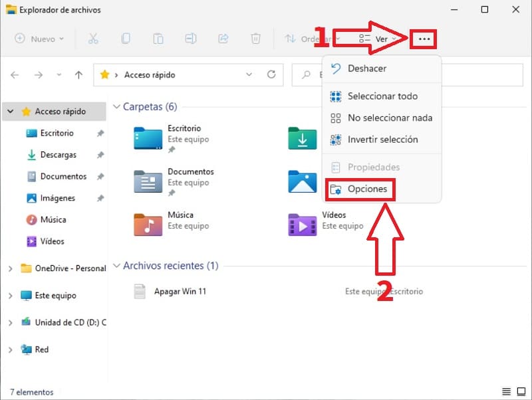
Task: Minimize the Explorador de archivos window
Action: pyautogui.click(x=454, y=9)
